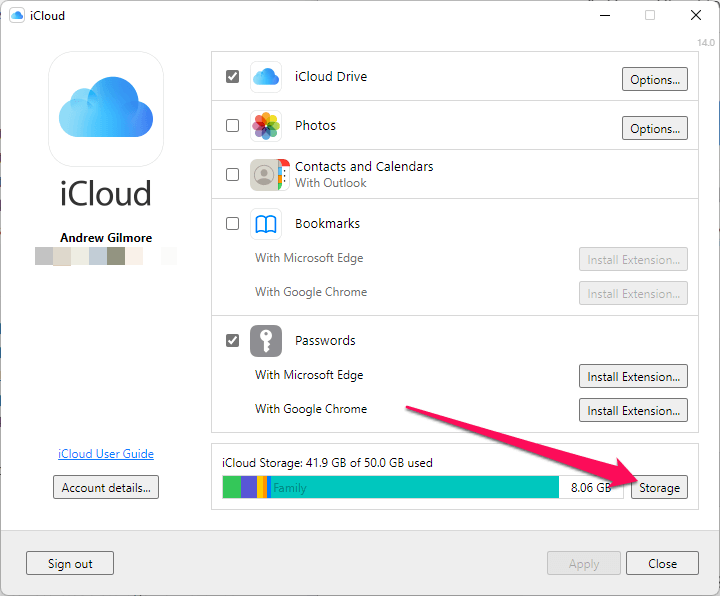The image size is (720, 596).
Task: Click the 14.0 version number
Action: point(706,43)
